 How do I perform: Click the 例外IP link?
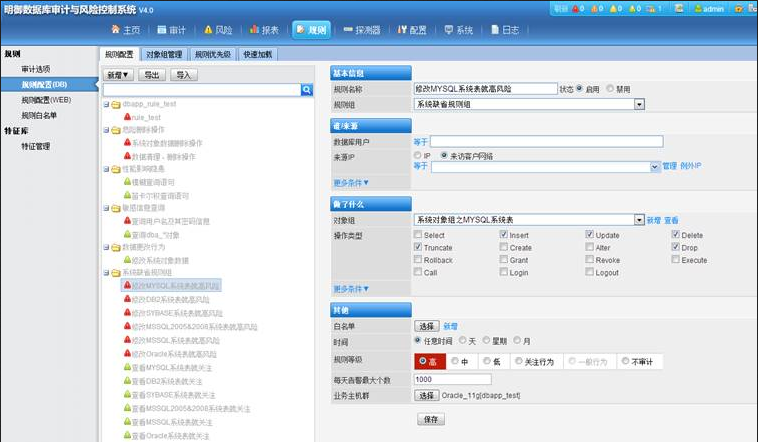click(x=691, y=166)
